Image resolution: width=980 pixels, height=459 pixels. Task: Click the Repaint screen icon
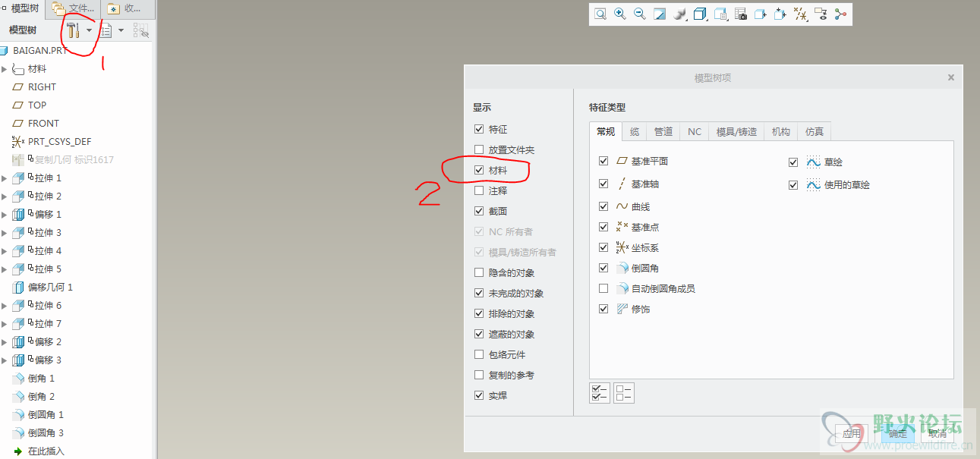660,14
